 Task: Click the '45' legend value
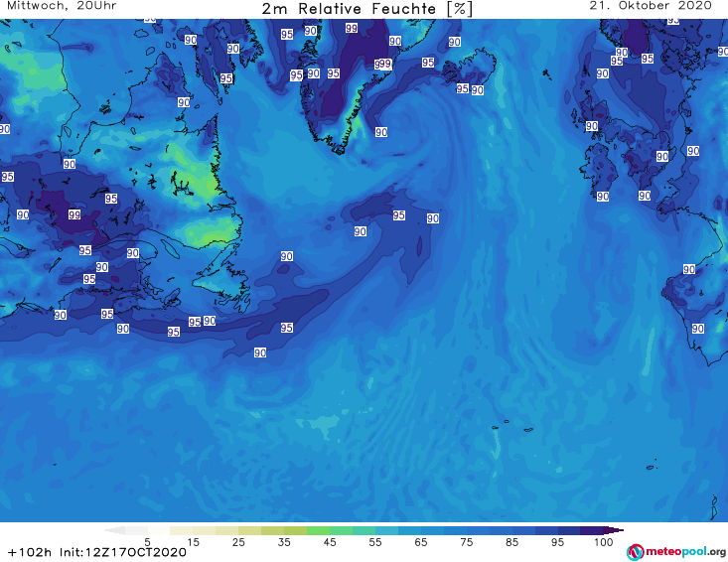click(330, 542)
